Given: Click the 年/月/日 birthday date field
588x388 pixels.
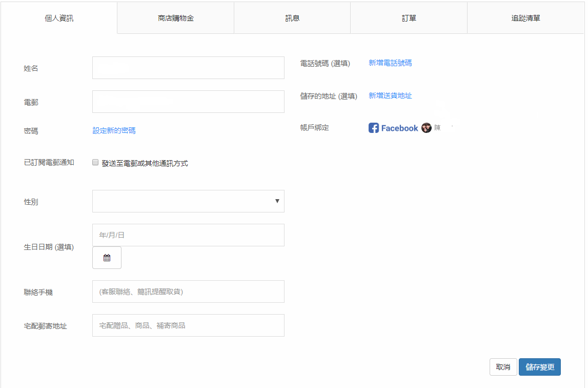Looking at the screenshot, I should click(188, 235).
